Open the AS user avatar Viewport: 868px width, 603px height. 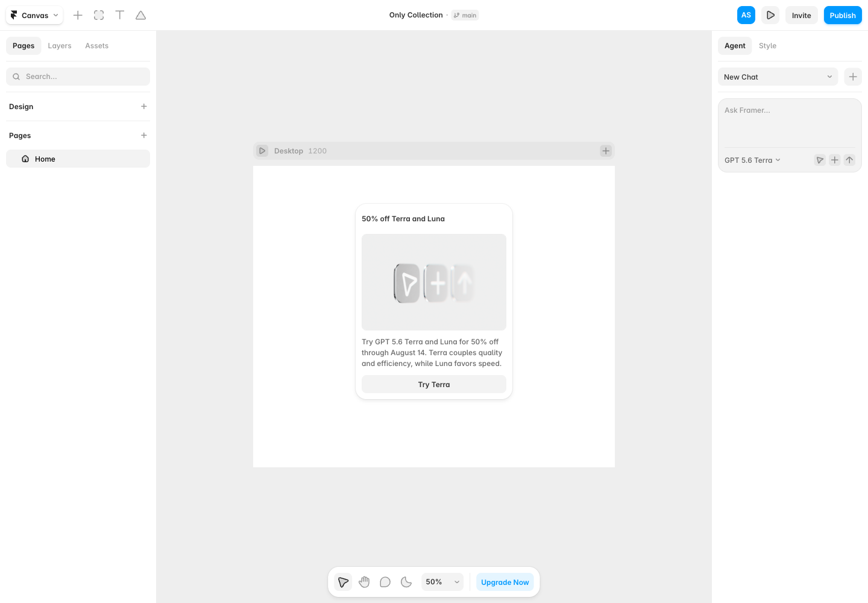tap(746, 15)
